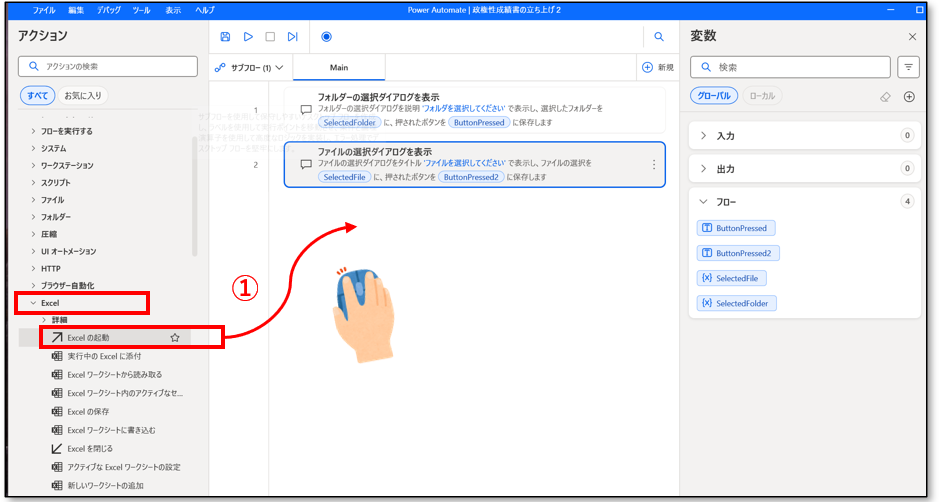Click the Stop flow icon
The image size is (943, 502).
(x=270, y=37)
